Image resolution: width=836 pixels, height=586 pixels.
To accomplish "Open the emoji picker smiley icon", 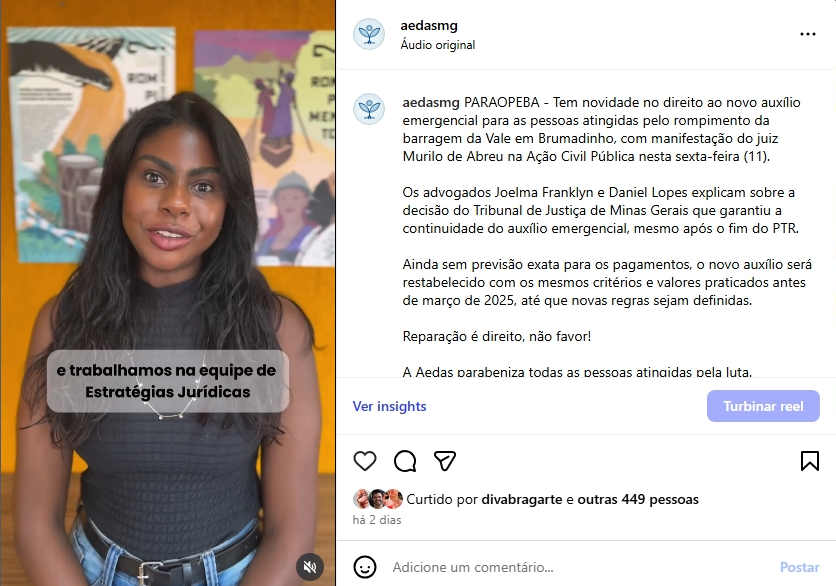I will point(365,567).
